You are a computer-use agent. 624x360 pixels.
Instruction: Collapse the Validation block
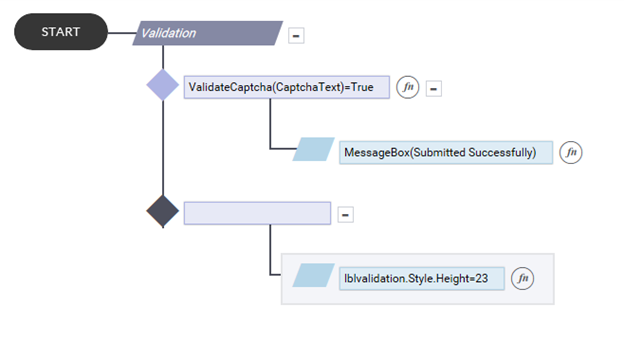tap(296, 35)
